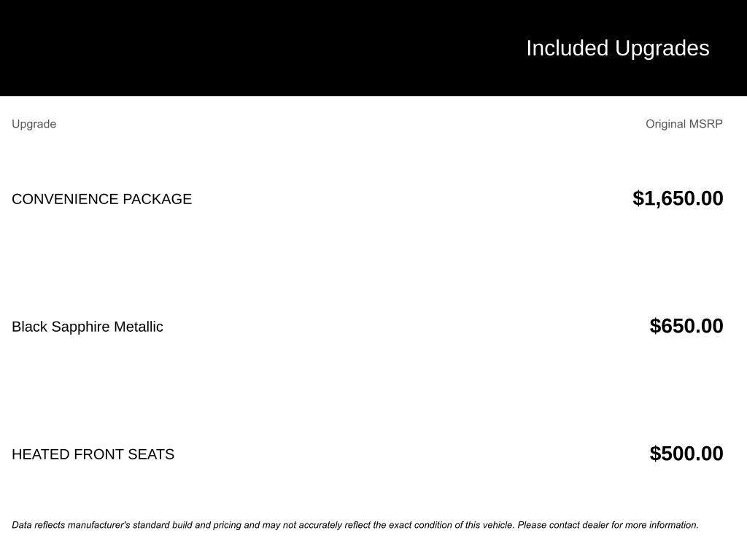Click the "Data reflects" start of the disclaimer
This screenshot has height=560, width=747.
point(39,525)
